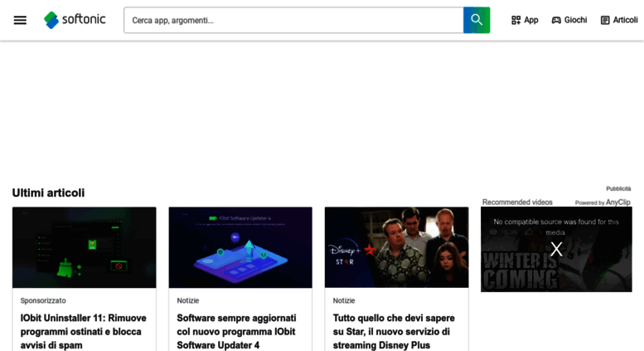The height and width of the screenshot is (351, 644).
Task: Focus the 'Cerca app, argomenti...' search field
Action: coord(293,20)
